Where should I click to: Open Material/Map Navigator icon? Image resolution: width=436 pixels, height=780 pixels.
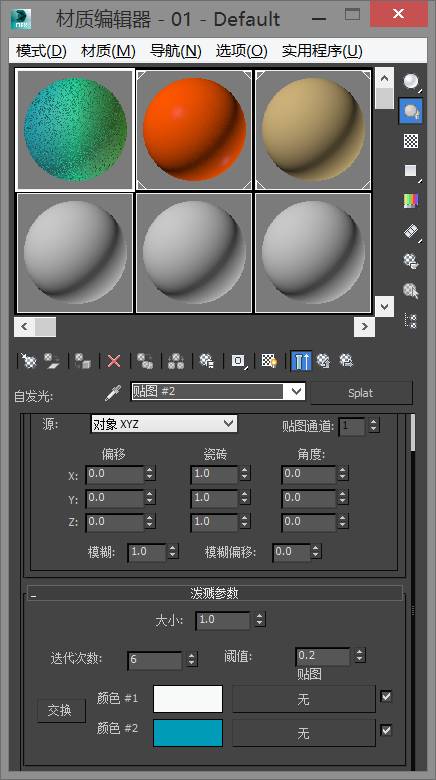coord(411,321)
